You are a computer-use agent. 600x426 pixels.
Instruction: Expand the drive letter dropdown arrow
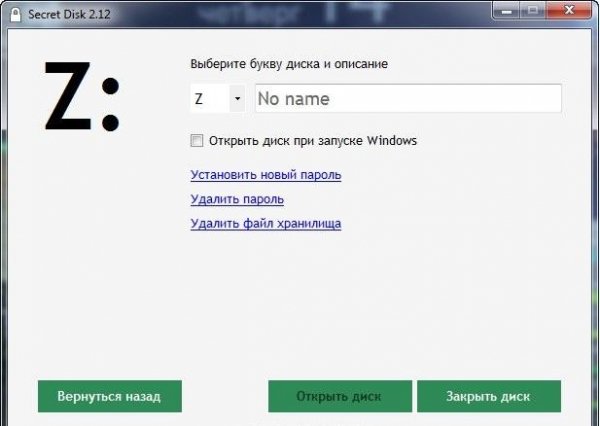click(x=237, y=98)
